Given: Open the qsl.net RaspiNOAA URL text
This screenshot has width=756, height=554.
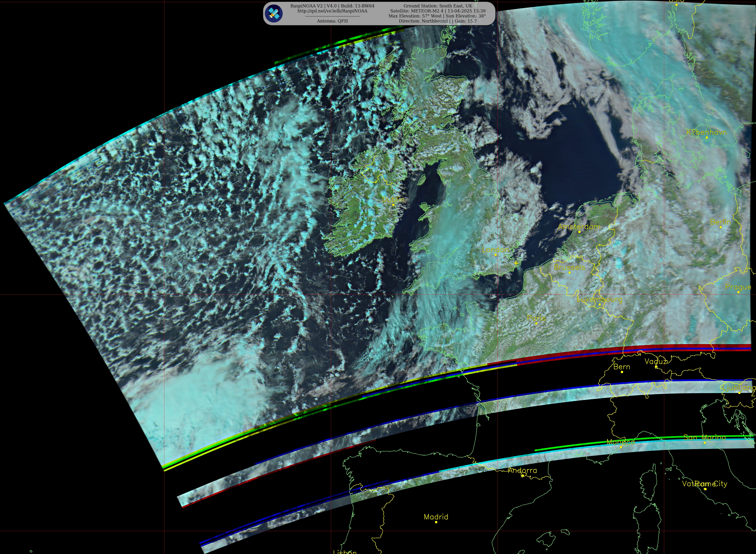Looking at the screenshot, I should (x=332, y=11).
